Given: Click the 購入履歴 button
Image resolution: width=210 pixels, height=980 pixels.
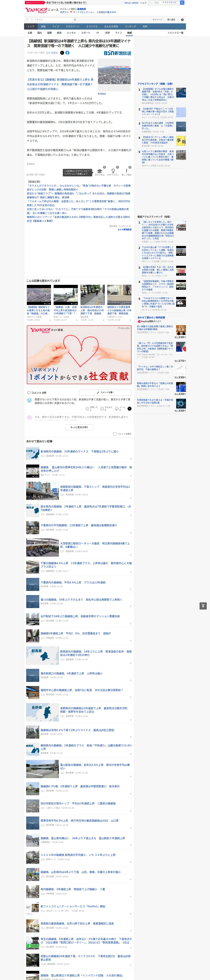Looking at the screenshot, I should [x=171, y=19].
